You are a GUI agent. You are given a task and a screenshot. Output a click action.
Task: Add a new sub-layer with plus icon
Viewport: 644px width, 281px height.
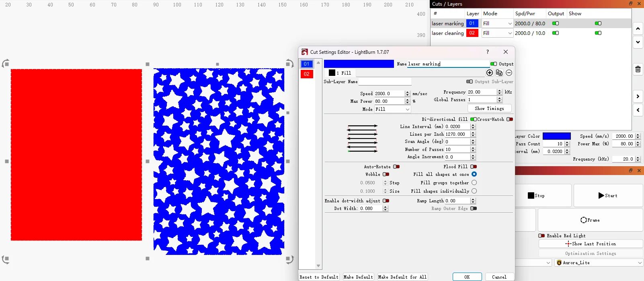[x=489, y=73]
